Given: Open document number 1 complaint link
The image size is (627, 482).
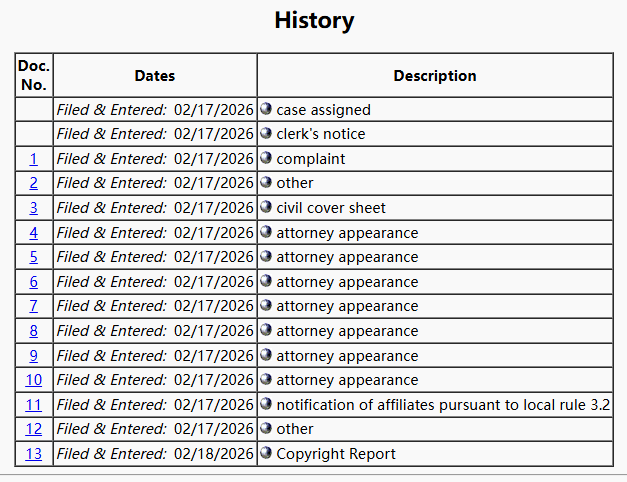Looking at the screenshot, I should pos(34,159).
